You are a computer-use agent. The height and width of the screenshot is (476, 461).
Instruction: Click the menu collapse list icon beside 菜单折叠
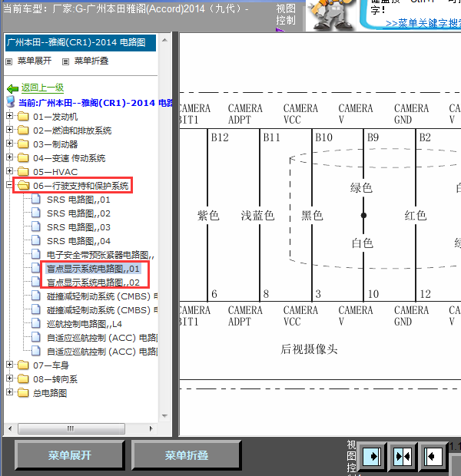pyautogui.click(x=65, y=61)
